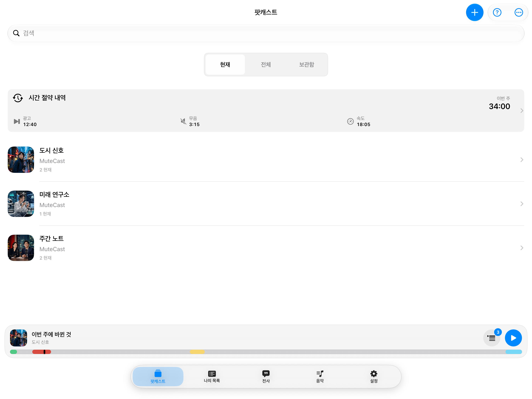Screen dimensions: 532x399
Task: Open the 주간 노트 podcast title
Action: point(51,239)
